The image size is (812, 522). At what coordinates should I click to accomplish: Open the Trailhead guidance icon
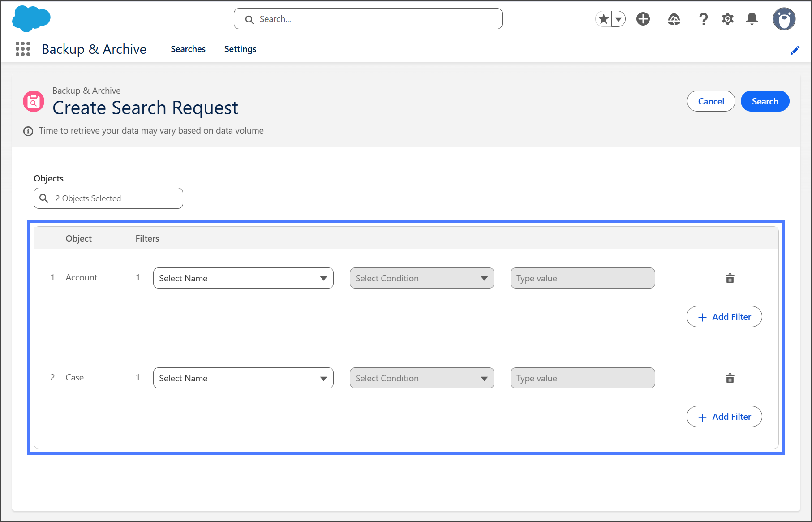pyautogui.click(x=674, y=19)
